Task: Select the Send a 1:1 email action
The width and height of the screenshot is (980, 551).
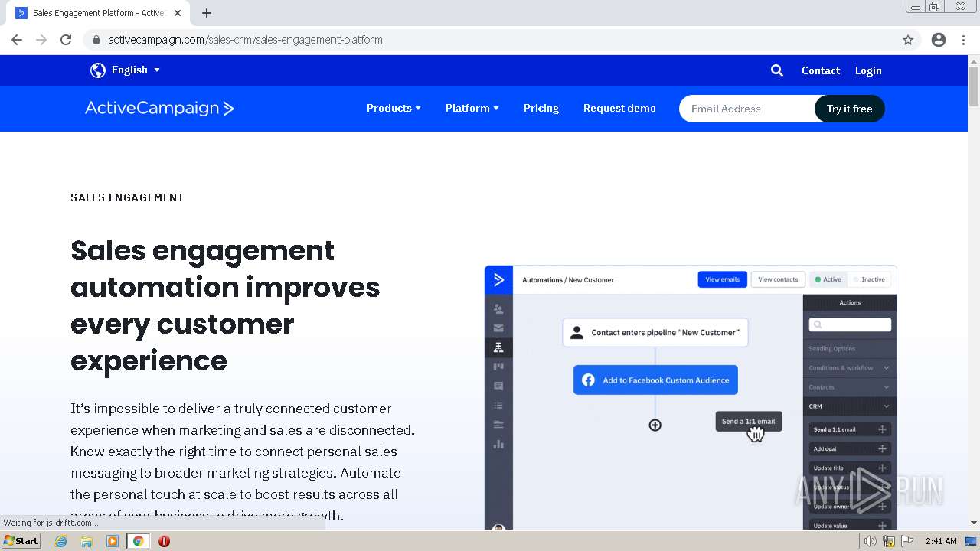Action: click(850, 429)
